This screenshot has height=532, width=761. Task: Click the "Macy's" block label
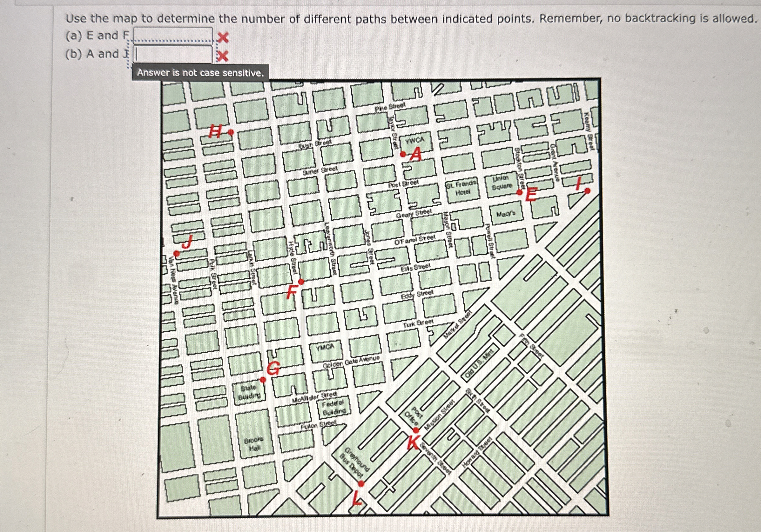tap(506, 214)
